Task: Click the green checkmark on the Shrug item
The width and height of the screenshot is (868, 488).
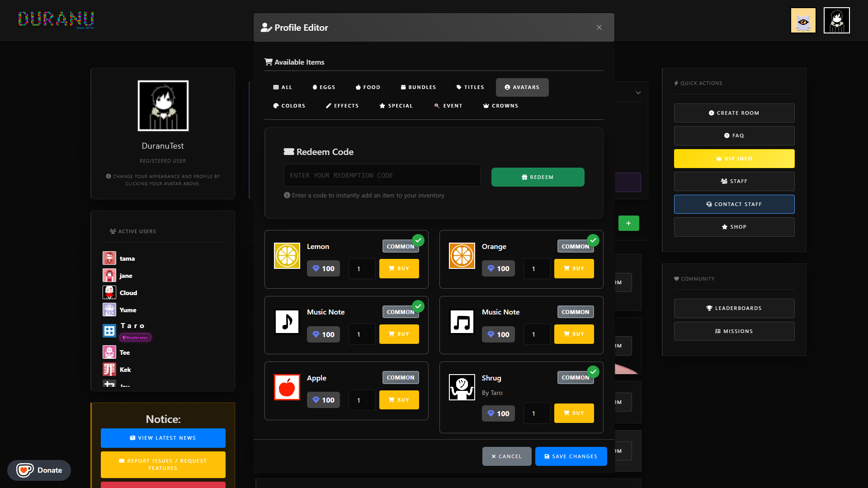Action: 593,372
